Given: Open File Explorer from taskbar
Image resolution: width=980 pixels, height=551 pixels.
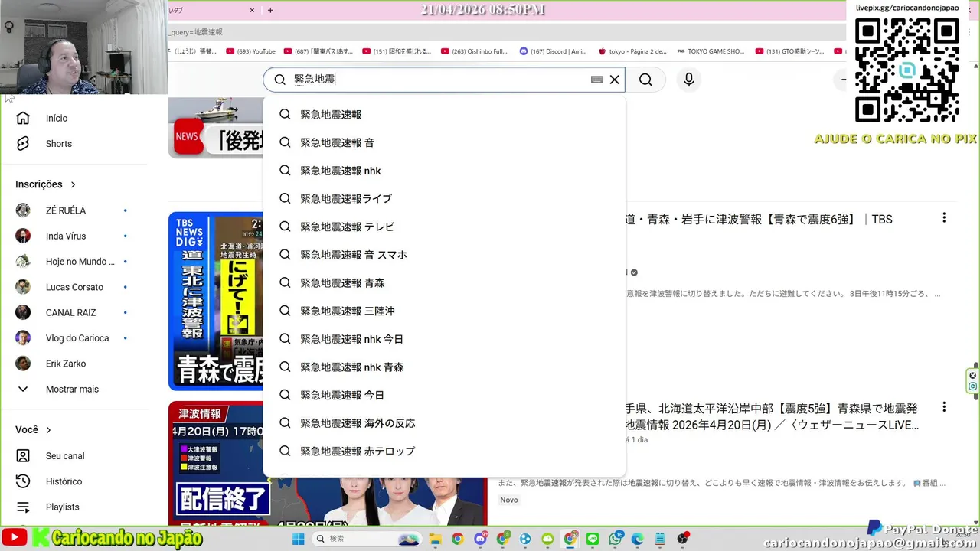Looking at the screenshot, I should pos(435,539).
